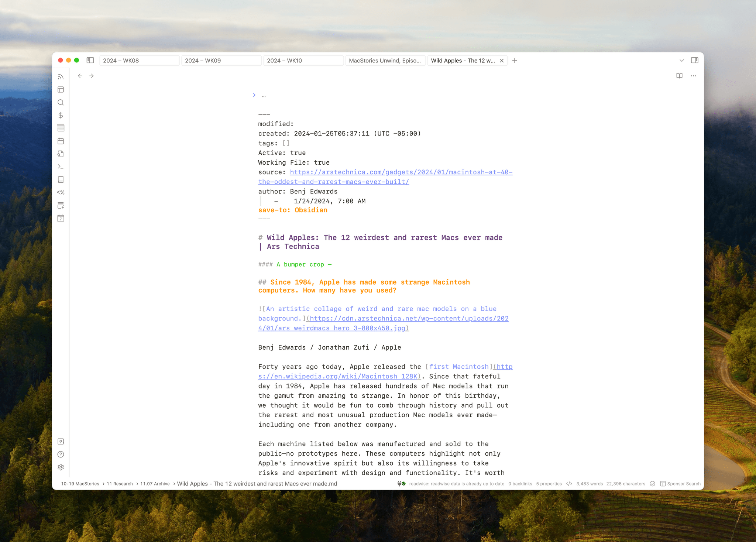Click the created timestamp line

coord(340,134)
